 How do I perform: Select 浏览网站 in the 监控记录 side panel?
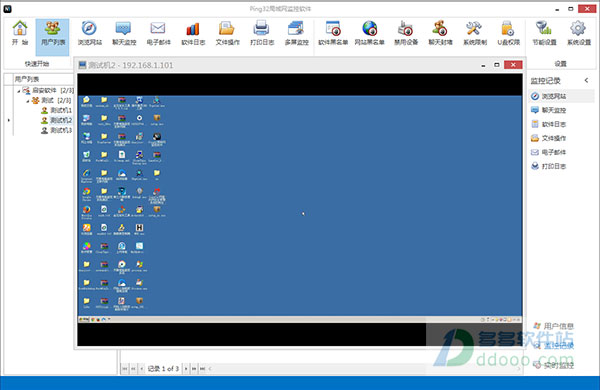(x=561, y=96)
